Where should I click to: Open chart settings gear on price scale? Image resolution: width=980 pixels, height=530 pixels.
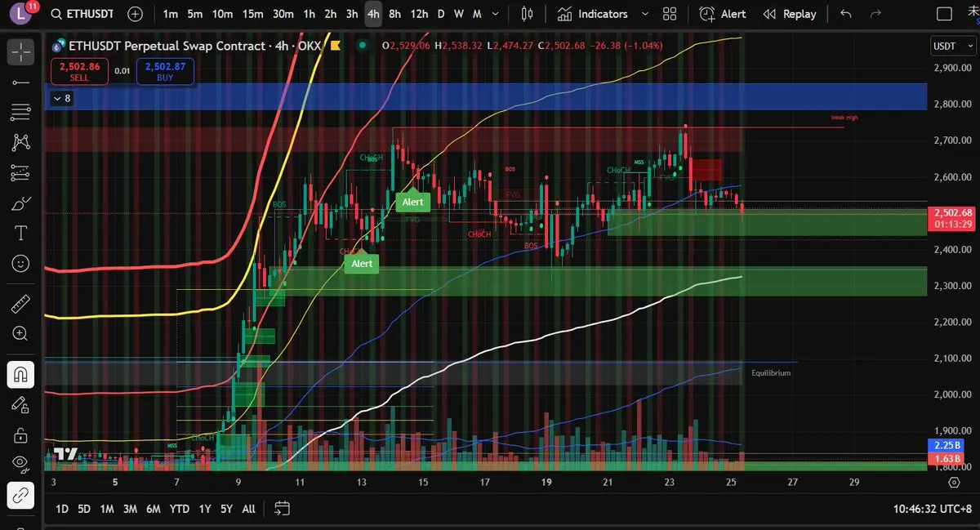point(954,483)
